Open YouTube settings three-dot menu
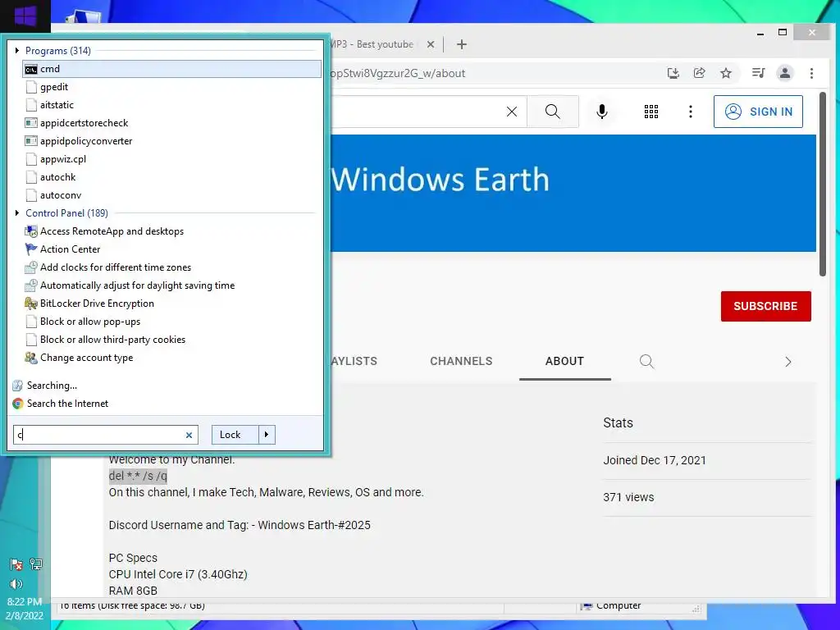The width and height of the screenshot is (840, 630). (x=691, y=112)
